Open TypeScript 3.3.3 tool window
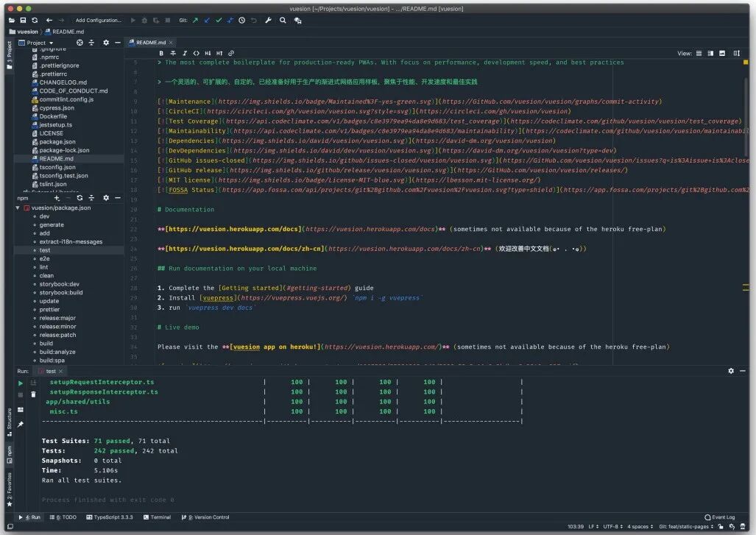 [x=110, y=517]
